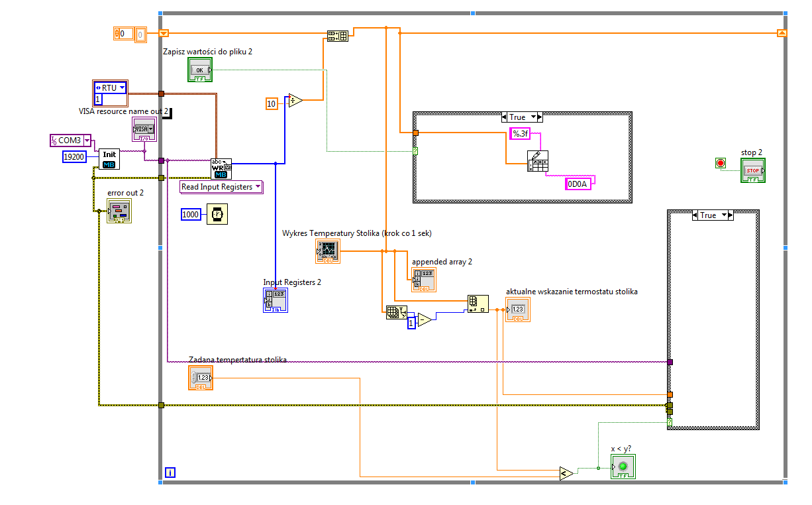Toggle Zapisz wartości do pliku 2 OK button
Image resolution: width=812 pixels, height=505 pixels.
point(200,70)
